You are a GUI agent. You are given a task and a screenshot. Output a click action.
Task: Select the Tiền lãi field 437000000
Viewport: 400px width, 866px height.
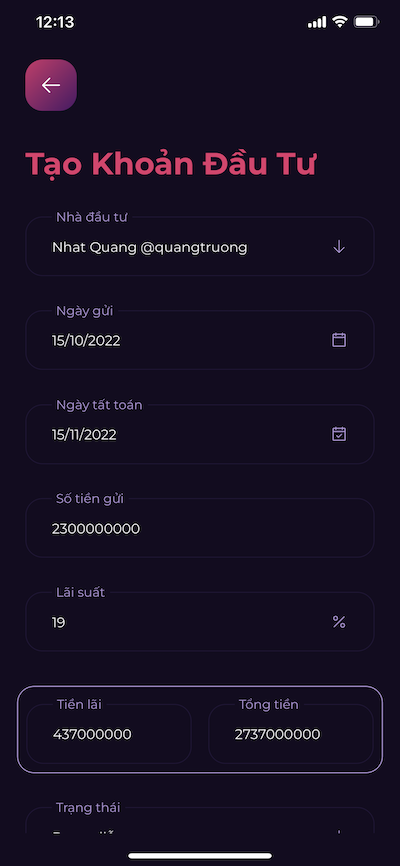click(109, 734)
